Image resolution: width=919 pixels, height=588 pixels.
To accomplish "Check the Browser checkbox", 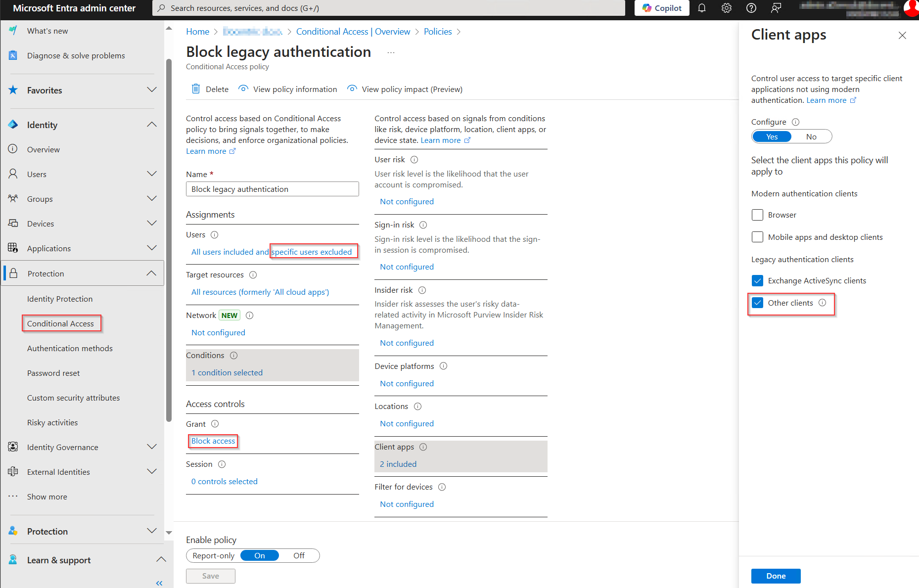I will point(757,215).
